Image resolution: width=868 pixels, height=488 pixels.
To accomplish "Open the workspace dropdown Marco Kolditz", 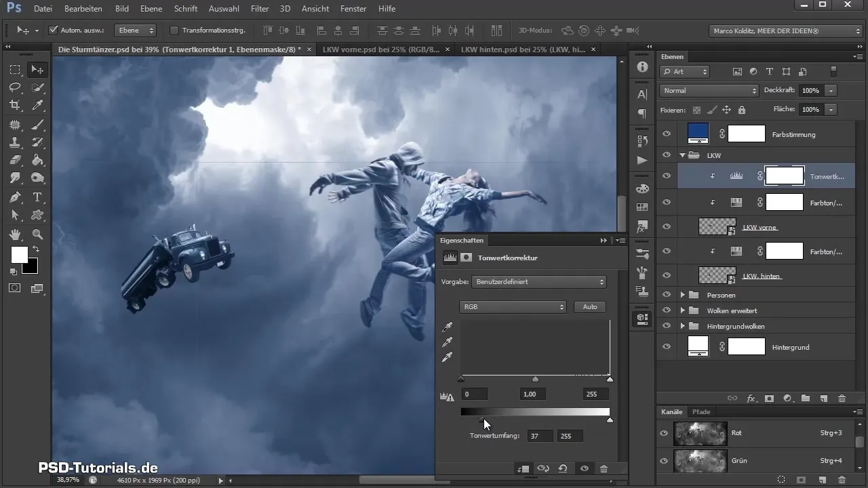I will (785, 31).
